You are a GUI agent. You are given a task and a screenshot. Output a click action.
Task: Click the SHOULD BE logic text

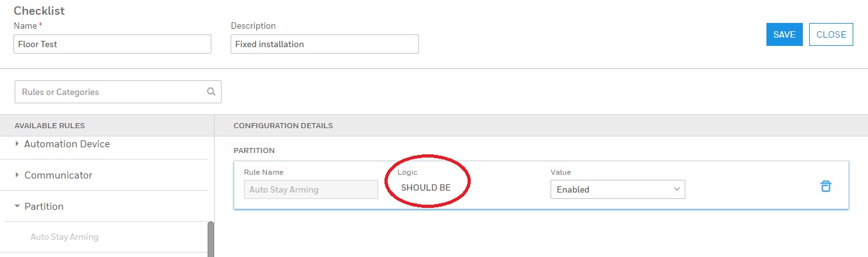click(426, 187)
